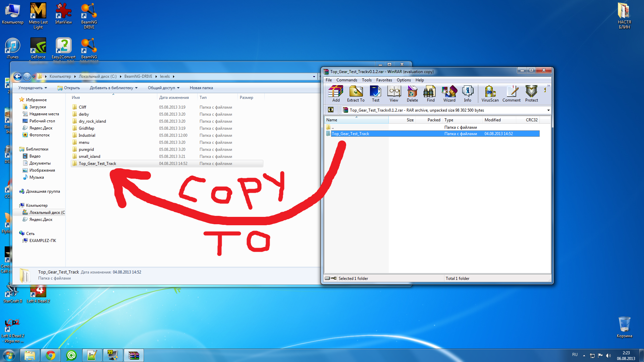The width and height of the screenshot is (644, 362).
Task: Select Top_Gear_Test_Track folder in WinRAR list
Action: (x=350, y=134)
